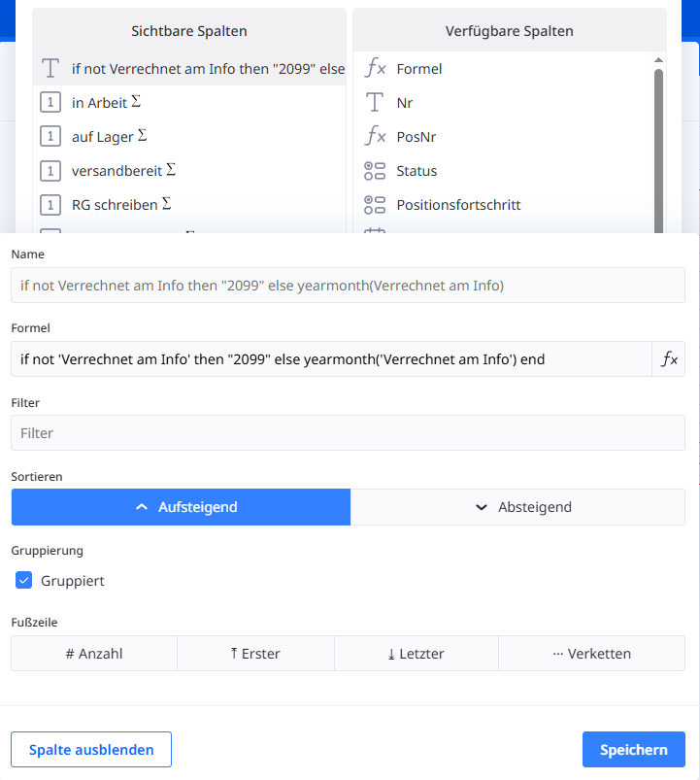700x780 pixels.
Task: Click the fx formula editor icon
Action: [x=669, y=358]
